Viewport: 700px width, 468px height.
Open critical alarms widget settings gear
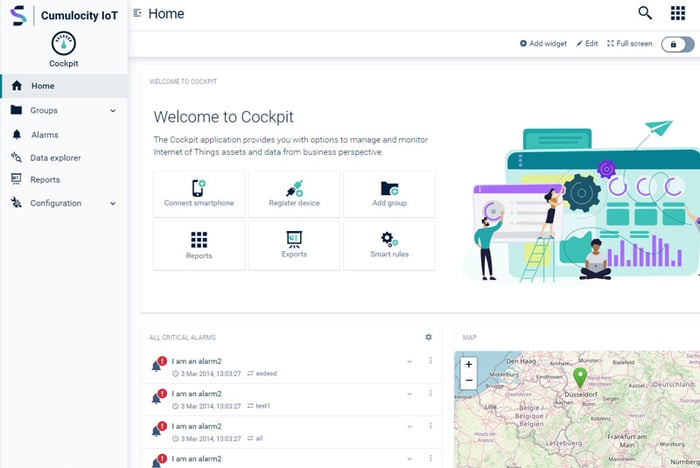pos(429,337)
